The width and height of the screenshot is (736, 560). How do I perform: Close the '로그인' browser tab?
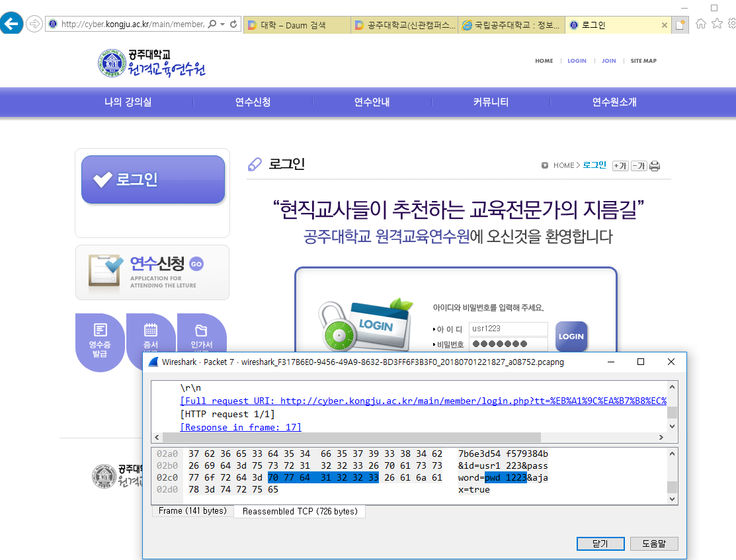pyautogui.click(x=664, y=25)
